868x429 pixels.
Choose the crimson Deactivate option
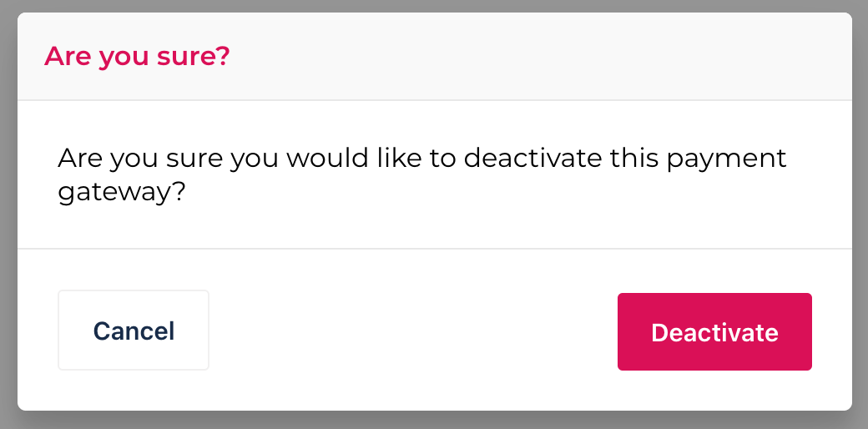pyautogui.click(x=714, y=331)
